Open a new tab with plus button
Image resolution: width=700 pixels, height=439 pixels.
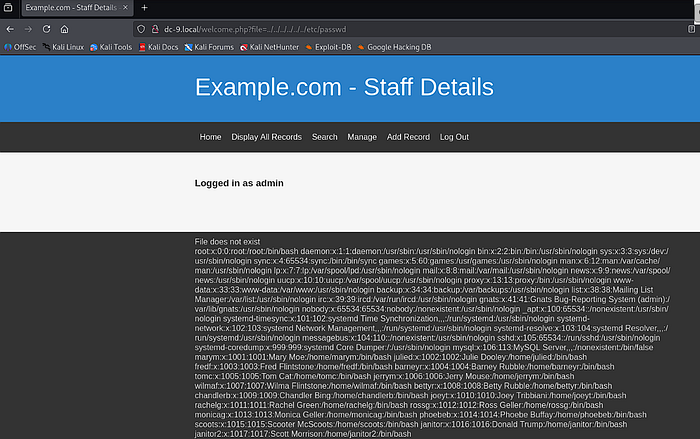tap(144, 8)
